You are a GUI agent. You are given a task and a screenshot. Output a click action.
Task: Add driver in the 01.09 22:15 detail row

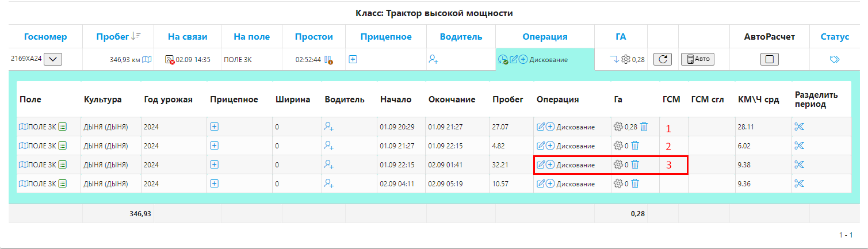coord(329,164)
